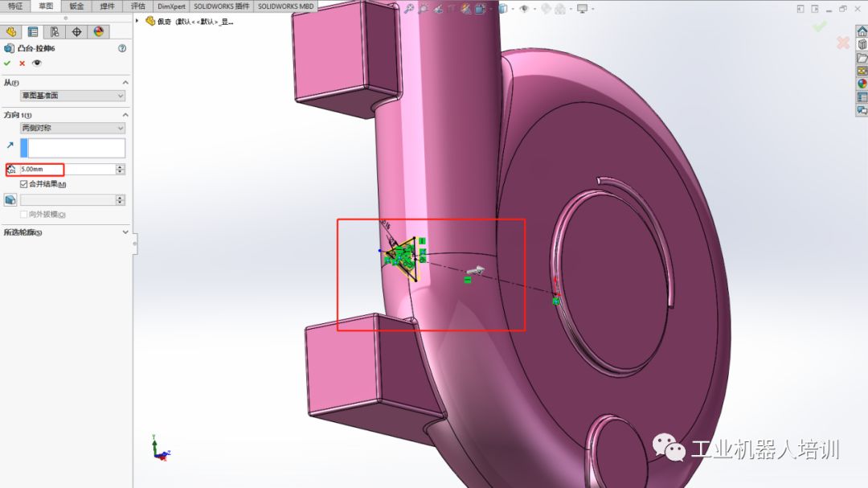The image size is (868, 488).
Task: Collapse the 方向 1 section chevron
Action: coord(125,115)
